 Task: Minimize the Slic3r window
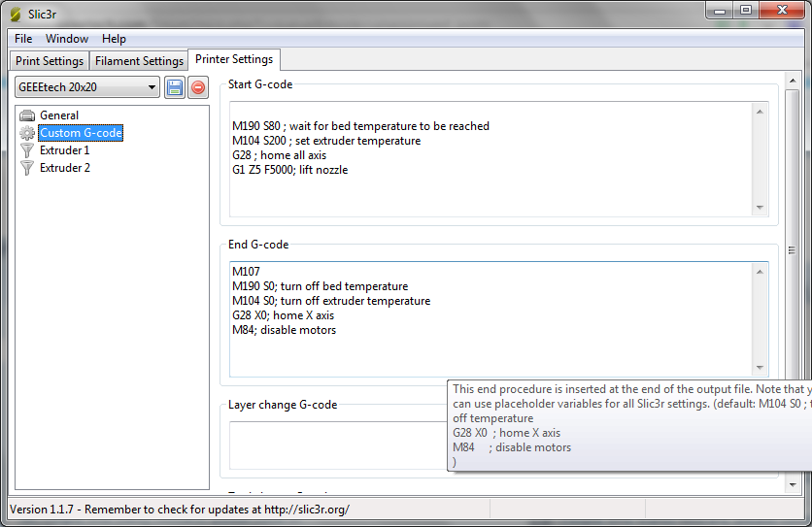(720, 11)
